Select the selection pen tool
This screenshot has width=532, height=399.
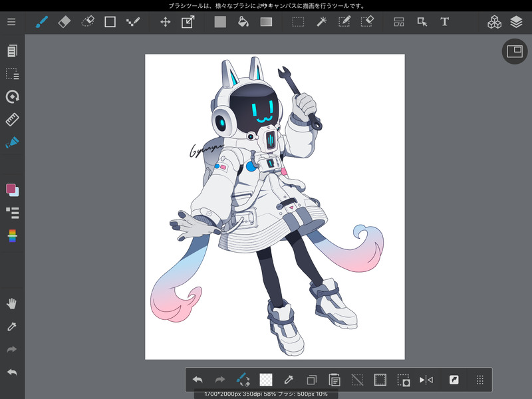(x=344, y=22)
